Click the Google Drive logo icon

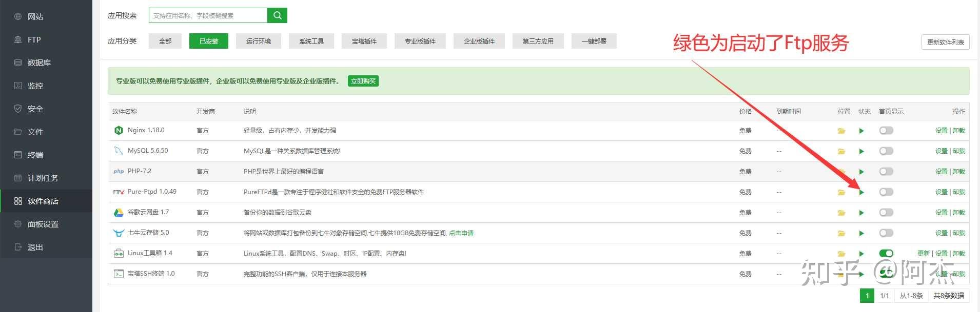(x=119, y=213)
